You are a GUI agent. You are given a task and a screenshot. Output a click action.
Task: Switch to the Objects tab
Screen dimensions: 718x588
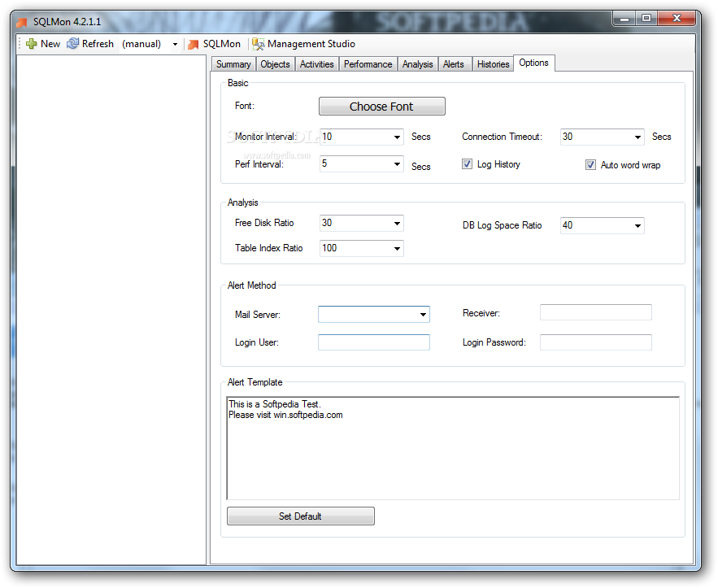tap(275, 64)
